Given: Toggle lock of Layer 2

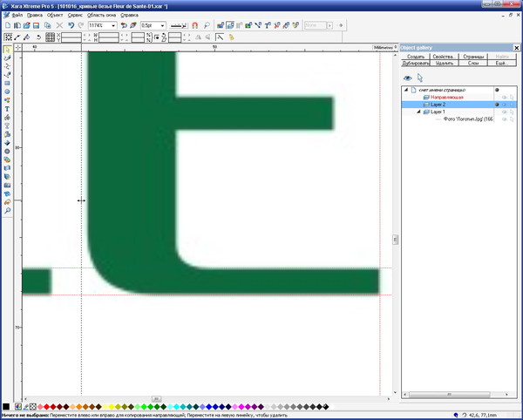Looking at the screenshot, I should coord(512,105).
